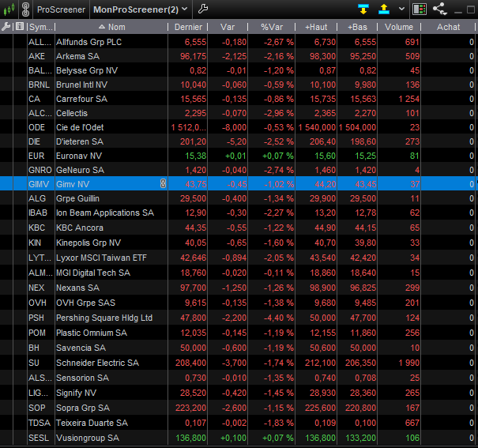Sort by the Dernier column header
The width and height of the screenshot is (478, 448).
point(188,27)
